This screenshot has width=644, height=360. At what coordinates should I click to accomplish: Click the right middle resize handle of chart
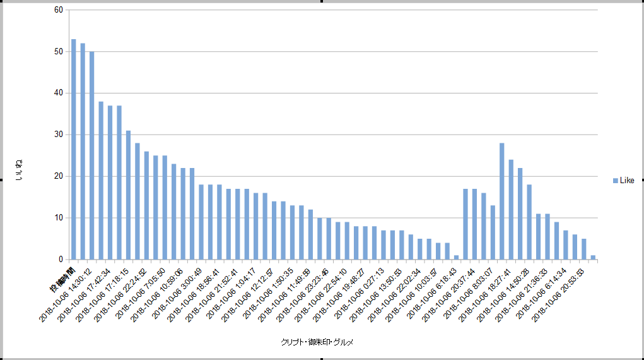click(x=642, y=180)
